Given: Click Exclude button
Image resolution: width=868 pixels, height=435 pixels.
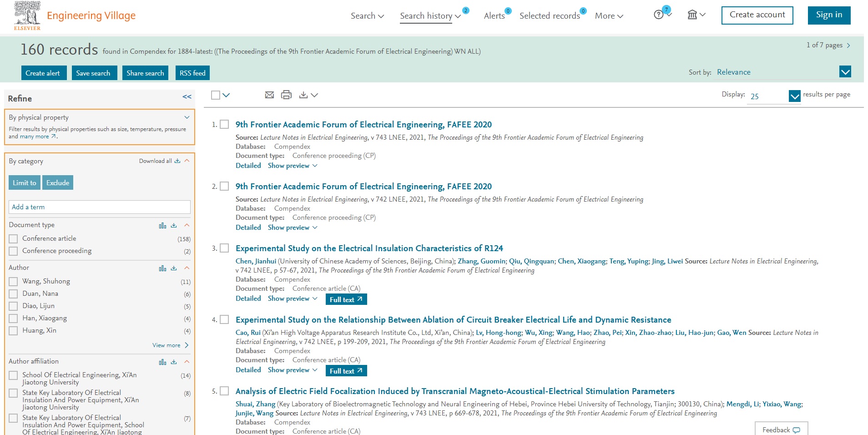Looking at the screenshot, I should (x=58, y=182).
